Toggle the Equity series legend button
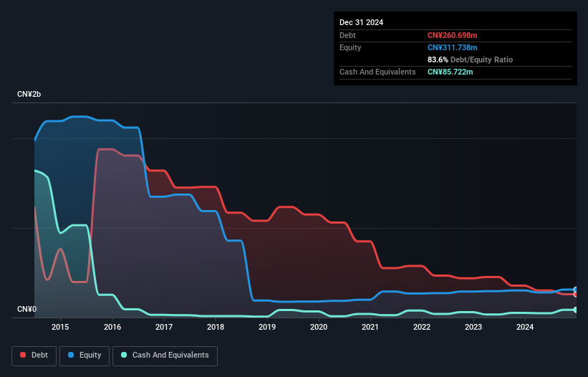Viewport: 588px width, 377px height. [x=85, y=355]
